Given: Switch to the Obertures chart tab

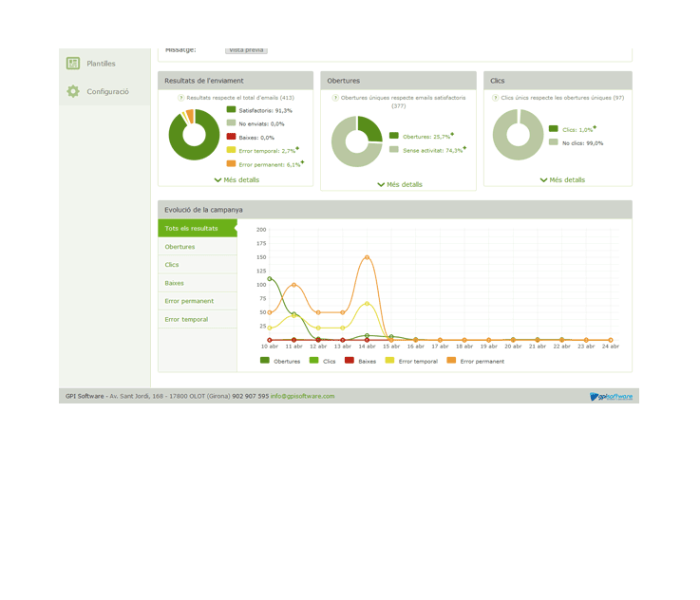Looking at the screenshot, I should point(198,246).
